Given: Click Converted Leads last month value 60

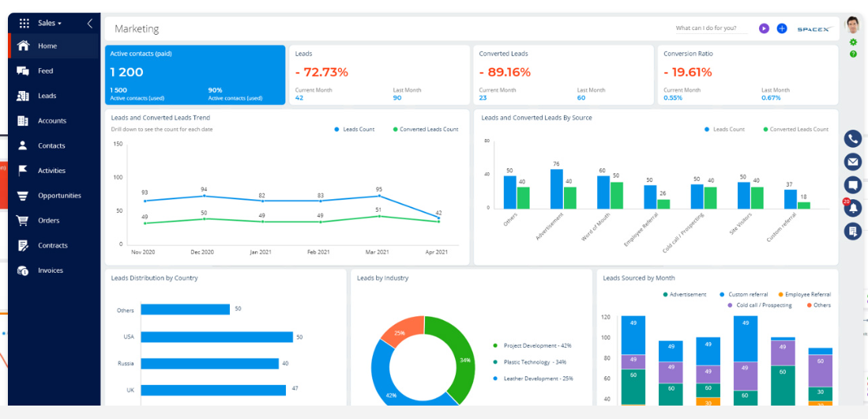Looking at the screenshot, I should [581, 98].
